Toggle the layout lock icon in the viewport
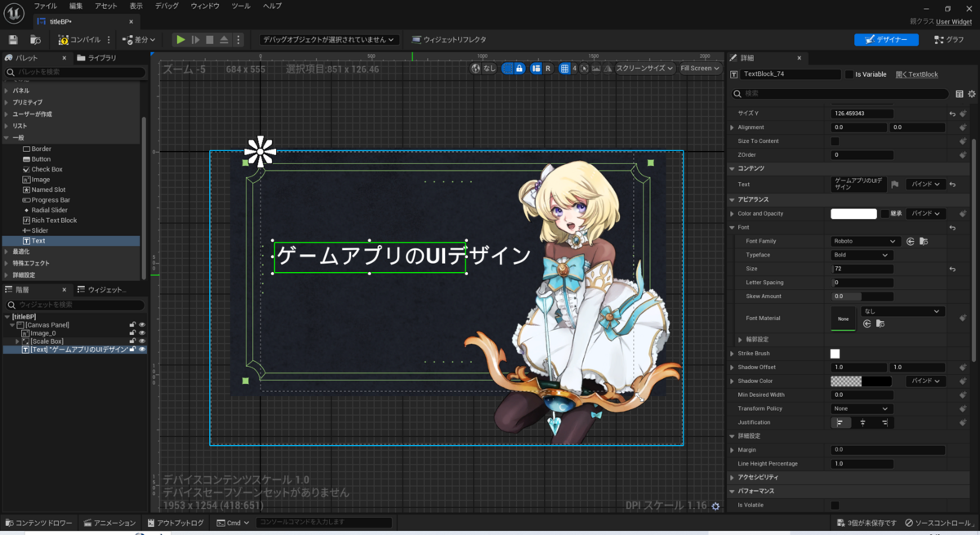The height and width of the screenshot is (535, 980). coord(519,69)
